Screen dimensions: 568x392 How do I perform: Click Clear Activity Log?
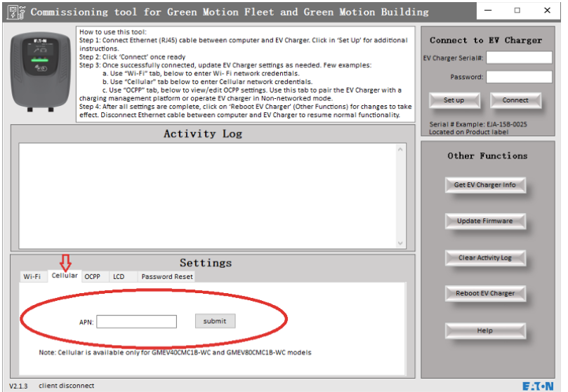(x=485, y=258)
